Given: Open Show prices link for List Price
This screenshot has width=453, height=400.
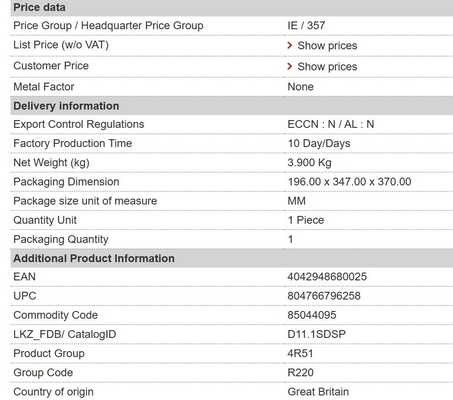Looking at the screenshot, I should [327, 46].
